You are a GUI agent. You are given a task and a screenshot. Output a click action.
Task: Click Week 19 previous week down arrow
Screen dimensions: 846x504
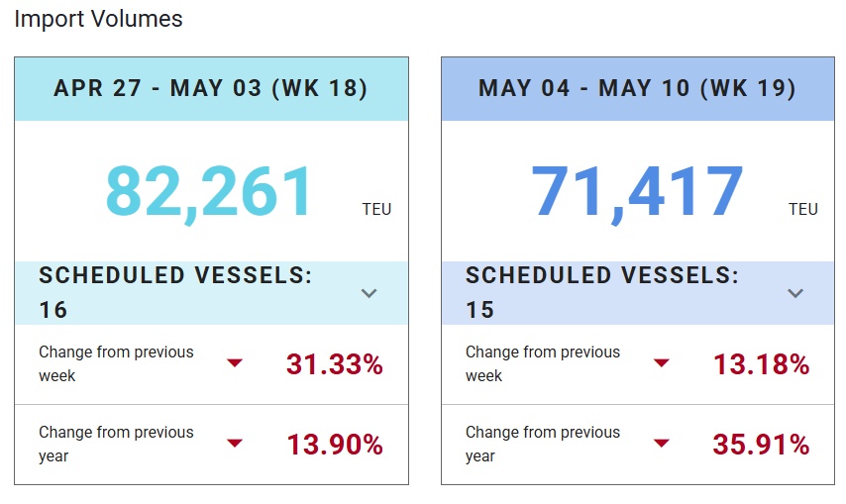[x=662, y=363]
